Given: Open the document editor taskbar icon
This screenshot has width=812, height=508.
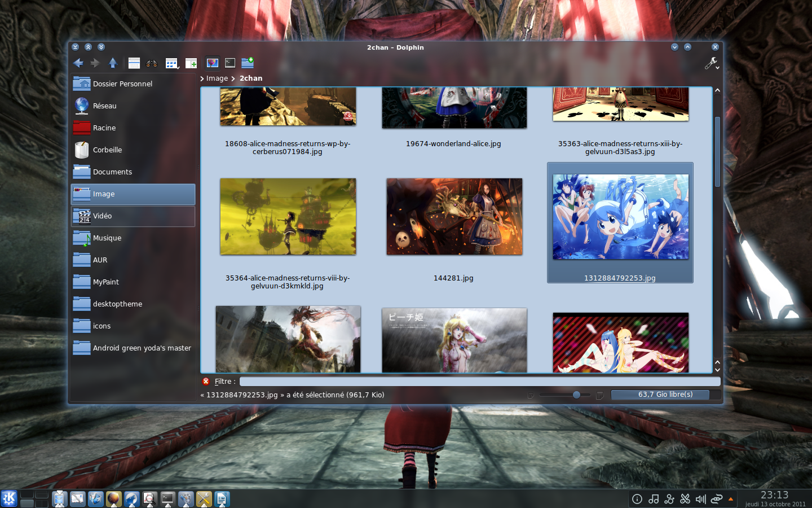Looking at the screenshot, I should tap(222, 499).
